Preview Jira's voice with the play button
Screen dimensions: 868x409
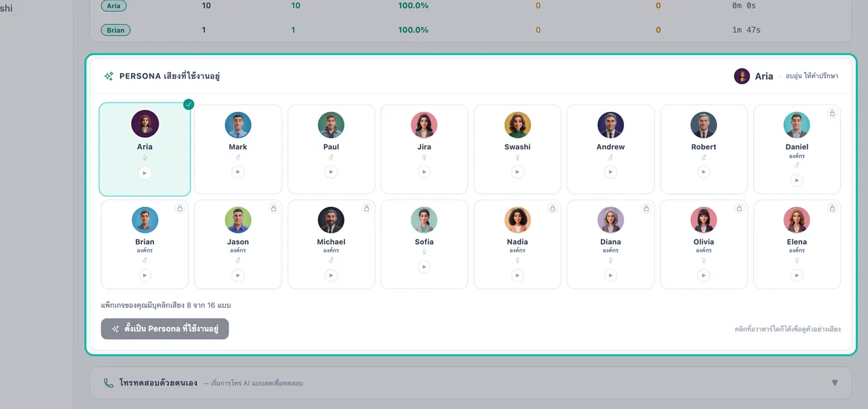tap(424, 172)
